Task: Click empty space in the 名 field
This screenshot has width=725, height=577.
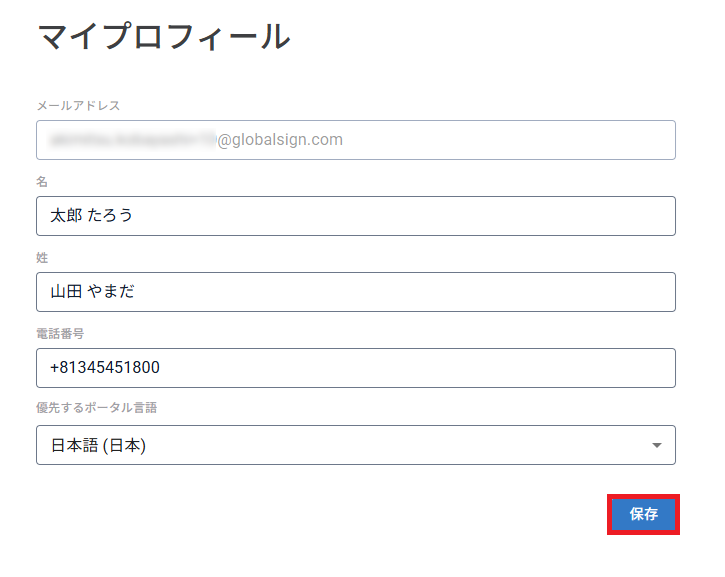Action: click(x=400, y=216)
